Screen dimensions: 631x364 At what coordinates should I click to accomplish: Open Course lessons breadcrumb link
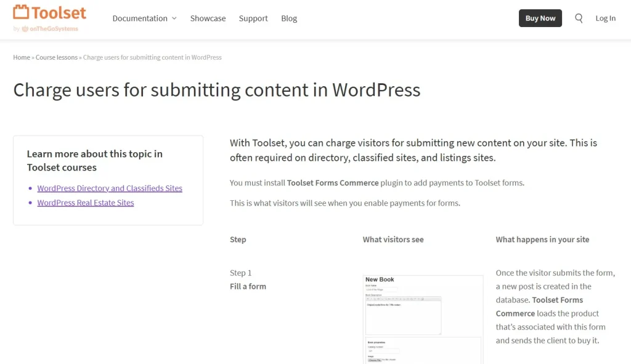tap(56, 57)
